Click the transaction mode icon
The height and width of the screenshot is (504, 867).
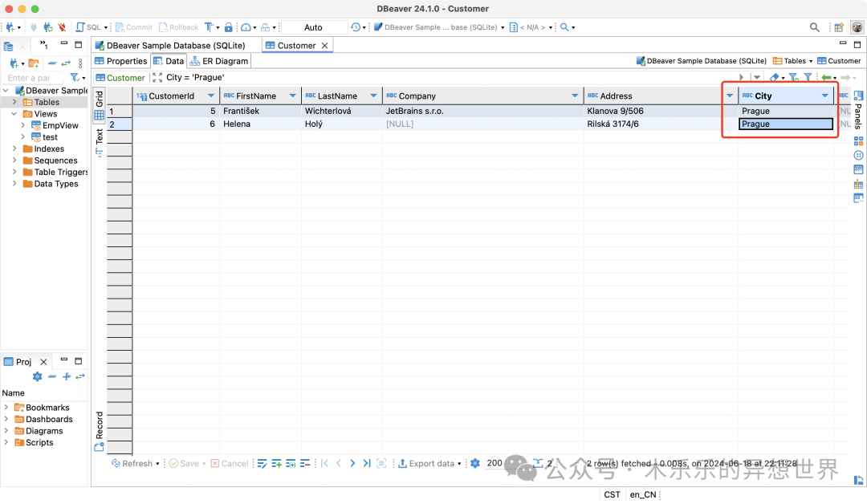point(209,27)
